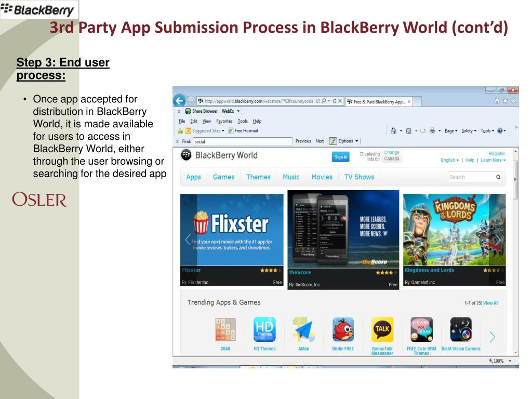Close the Free & Paid BlackBerry App tab
Image resolution: width=532 pixels, height=399 pixels.
pyautogui.click(x=409, y=101)
